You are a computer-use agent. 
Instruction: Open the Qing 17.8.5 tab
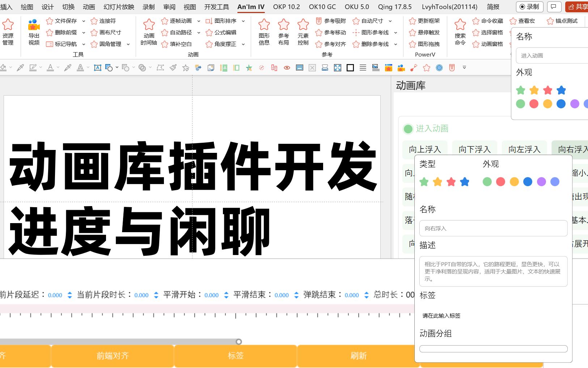(x=395, y=7)
